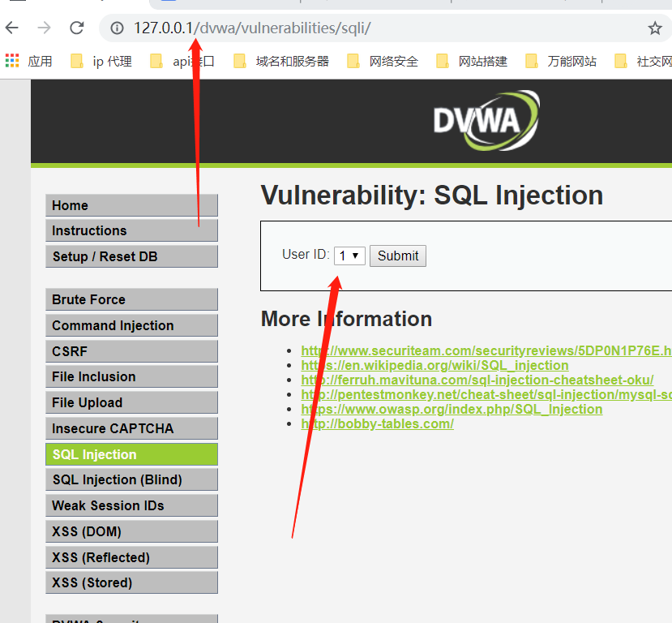The height and width of the screenshot is (623, 672).
Task: Open the 域名和服务器 bookmark folder
Action: (281, 62)
